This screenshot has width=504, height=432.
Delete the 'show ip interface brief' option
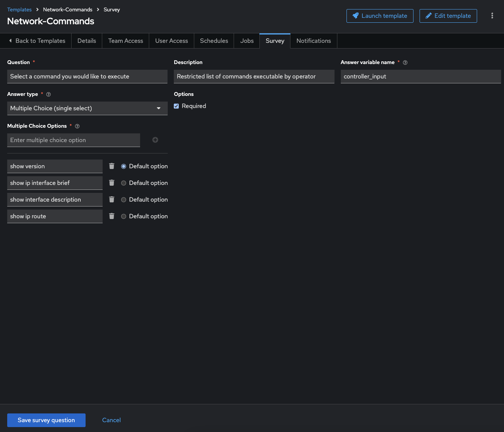pyautogui.click(x=112, y=183)
